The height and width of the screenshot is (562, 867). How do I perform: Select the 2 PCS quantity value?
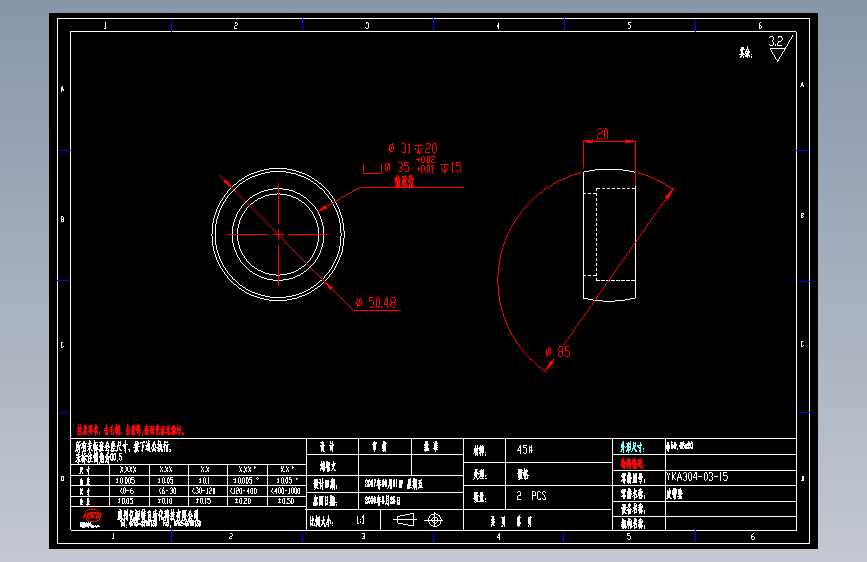coord(531,496)
